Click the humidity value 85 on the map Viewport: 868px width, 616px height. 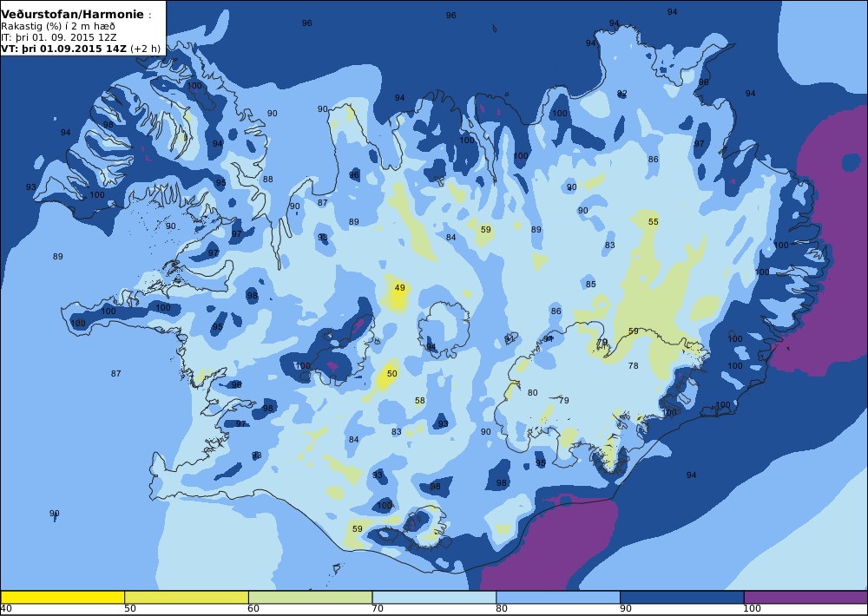tap(590, 285)
